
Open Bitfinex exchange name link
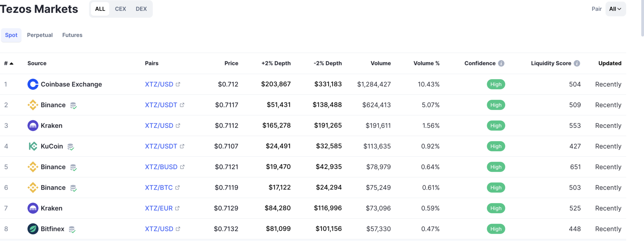(53, 229)
